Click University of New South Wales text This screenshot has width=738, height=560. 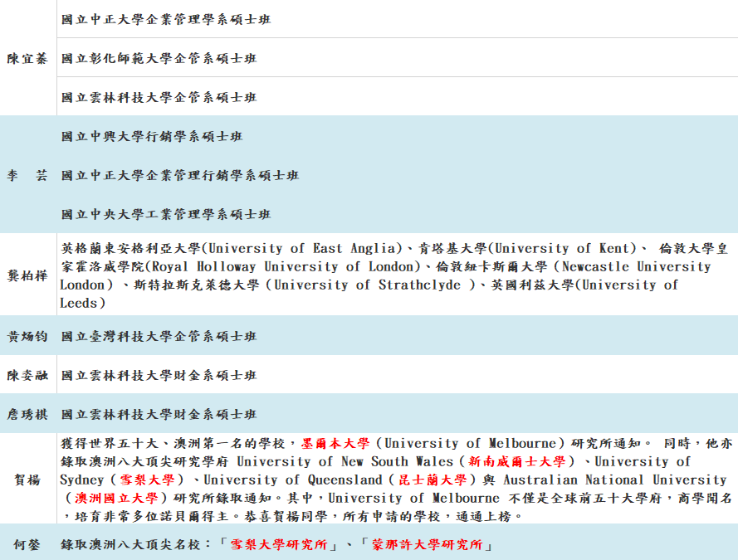(345, 462)
